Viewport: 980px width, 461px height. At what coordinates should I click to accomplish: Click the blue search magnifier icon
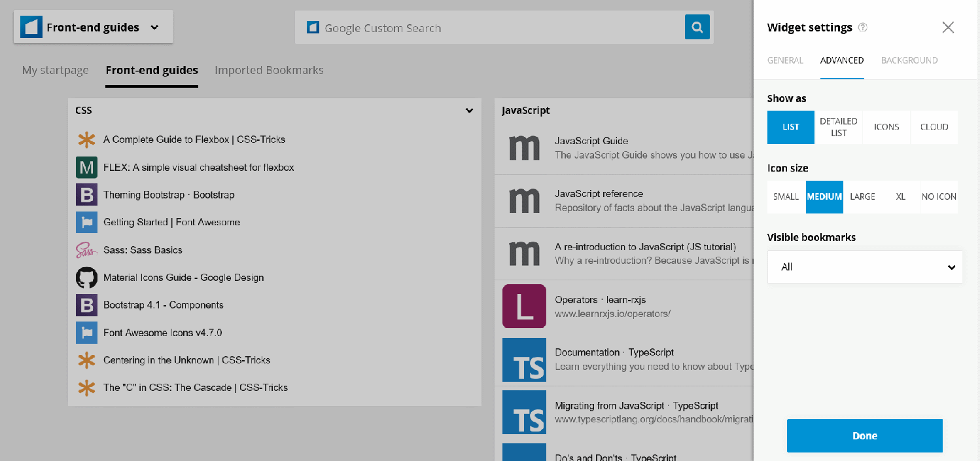697,27
